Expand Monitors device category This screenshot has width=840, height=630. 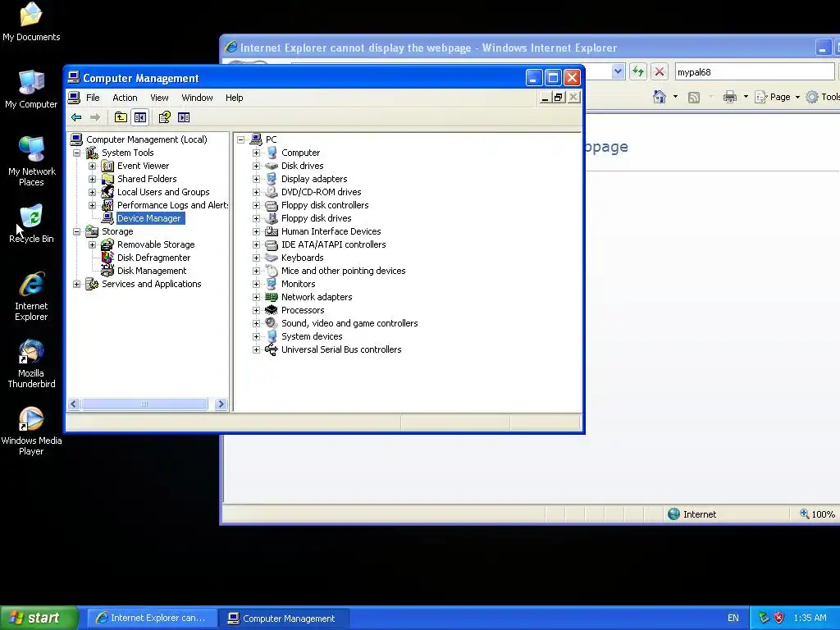[256, 284]
